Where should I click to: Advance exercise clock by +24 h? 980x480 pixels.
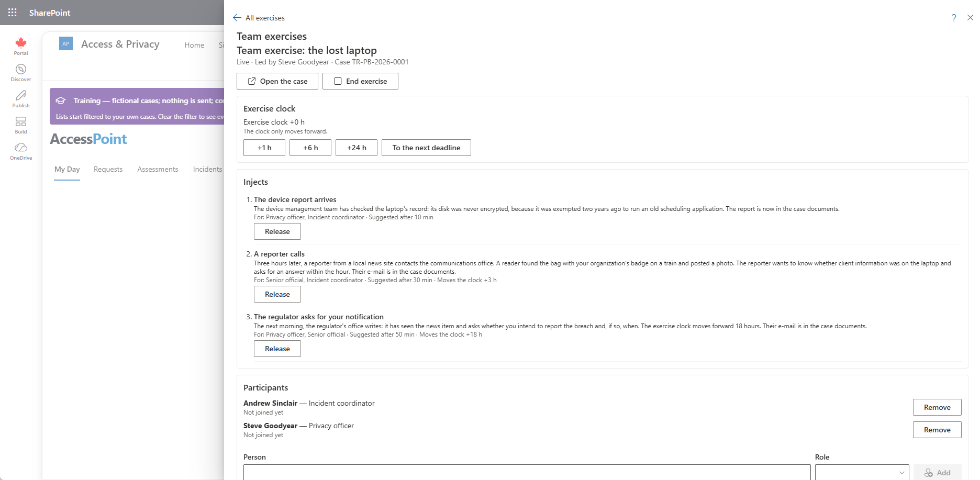coord(357,148)
